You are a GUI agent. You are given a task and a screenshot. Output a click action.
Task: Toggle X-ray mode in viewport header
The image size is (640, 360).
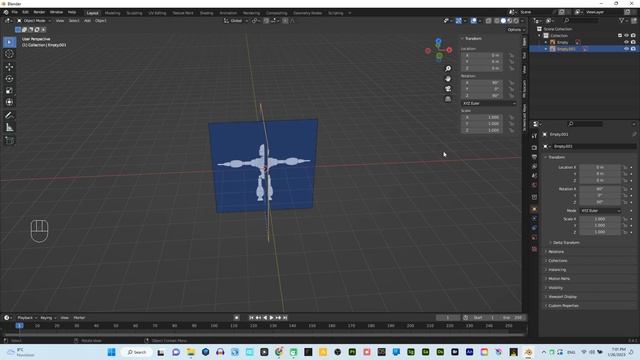[x=489, y=20]
